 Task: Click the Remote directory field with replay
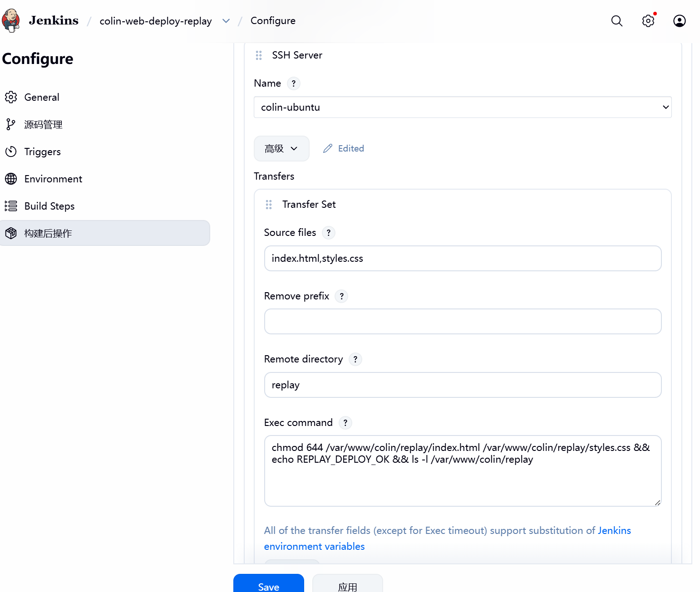point(463,385)
